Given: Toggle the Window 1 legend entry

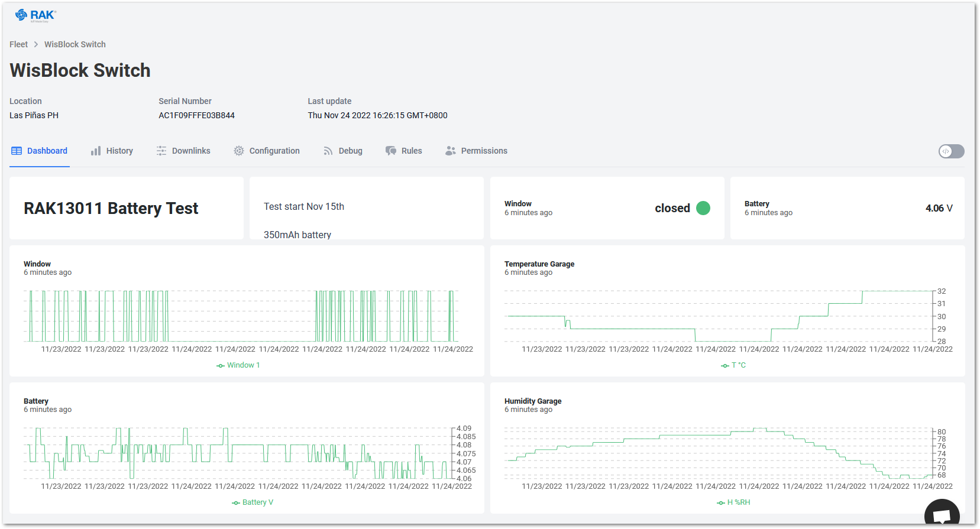Looking at the screenshot, I should 238,365.
